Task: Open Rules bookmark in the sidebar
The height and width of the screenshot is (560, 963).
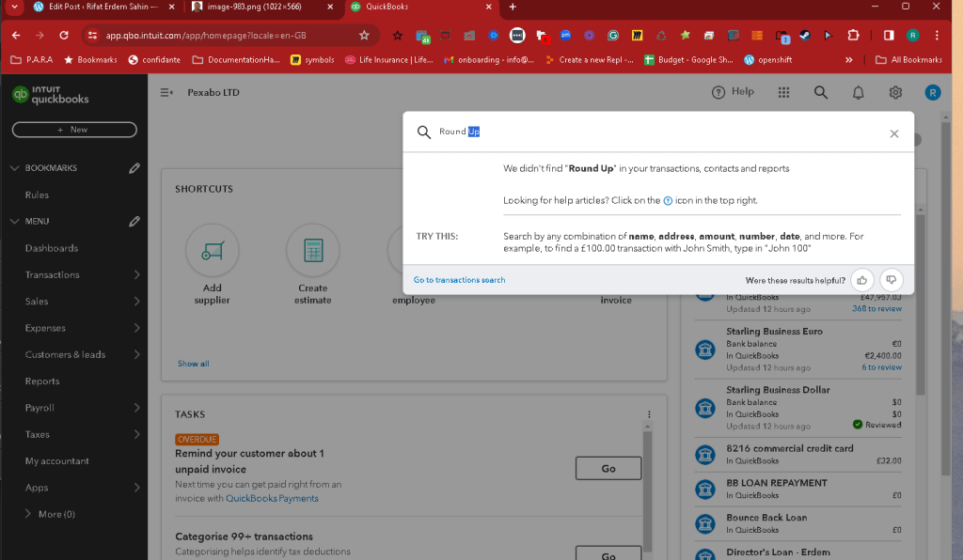Action: (37, 195)
